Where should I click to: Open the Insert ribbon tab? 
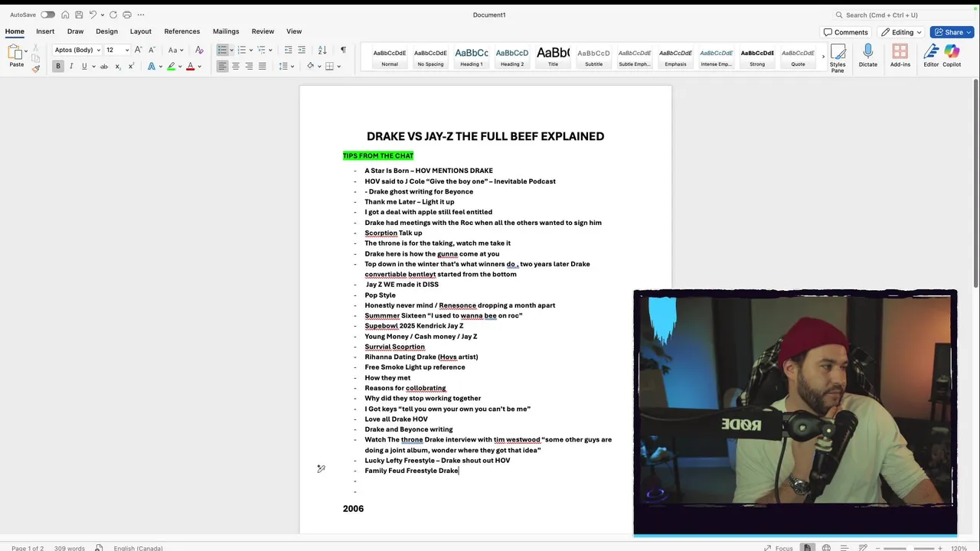tap(45, 31)
